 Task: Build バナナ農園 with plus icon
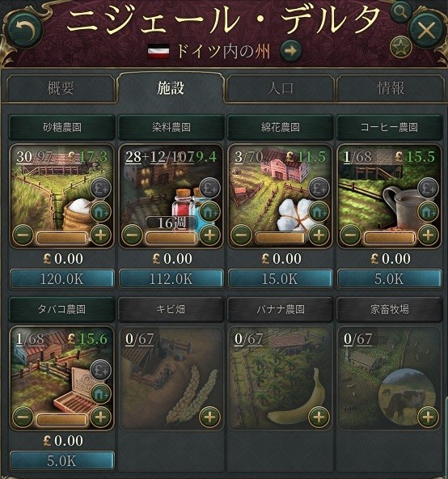click(x=319, y=417)
